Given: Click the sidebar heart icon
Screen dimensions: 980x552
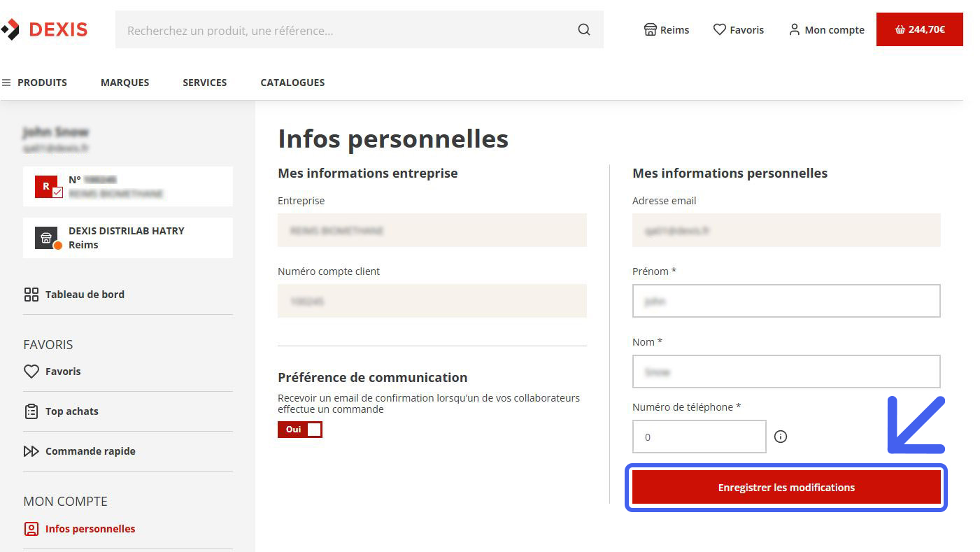Looking at the screenshot, I should point(31,371).
